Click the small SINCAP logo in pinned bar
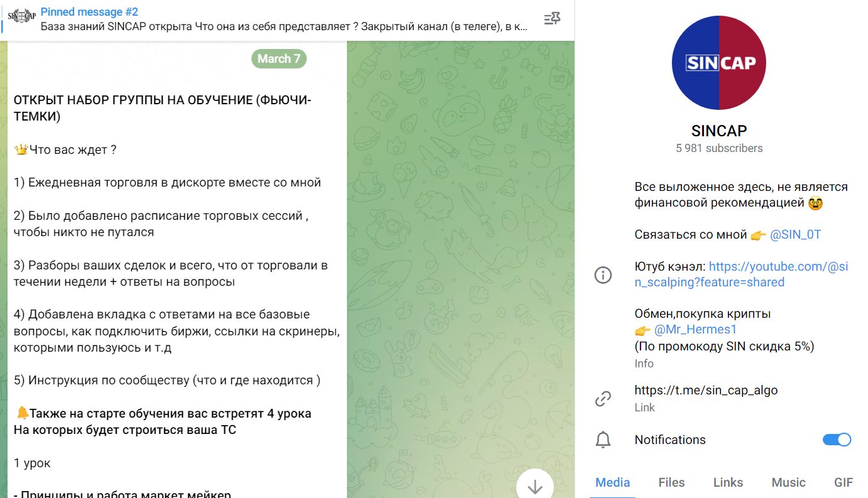 point(22,16)
